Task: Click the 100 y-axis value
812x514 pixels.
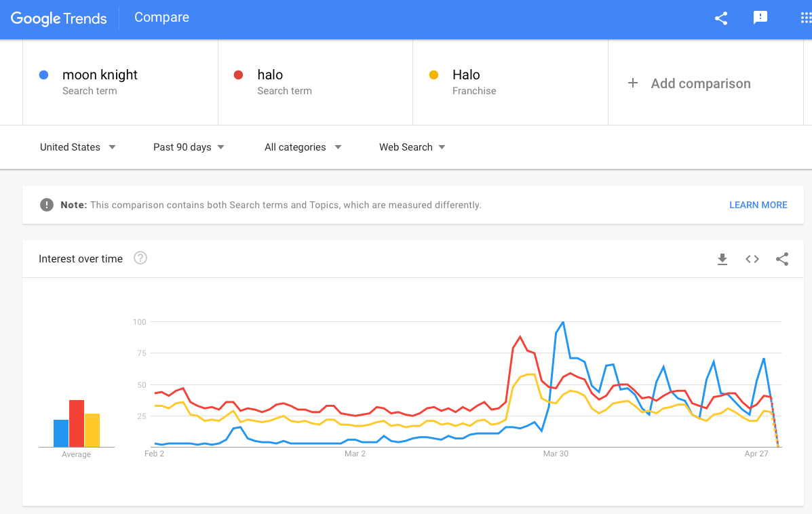Action: (x=140, y=322)
